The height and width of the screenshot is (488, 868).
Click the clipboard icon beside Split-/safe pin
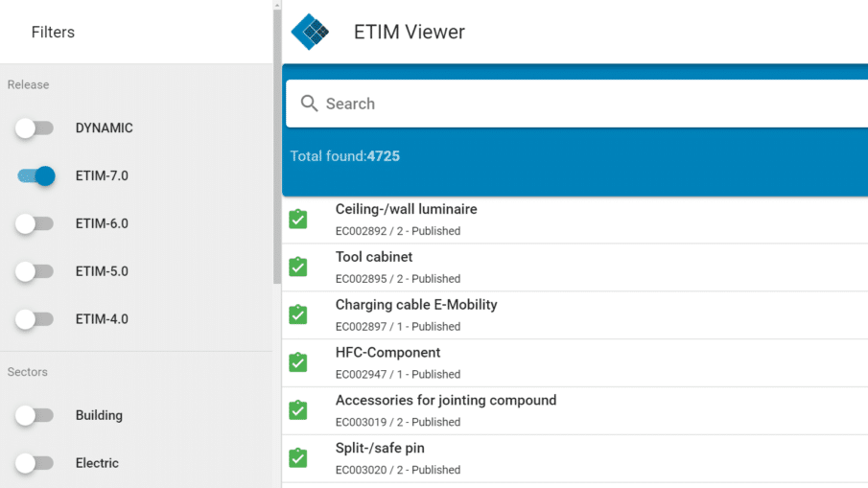(x=298, y=457)
